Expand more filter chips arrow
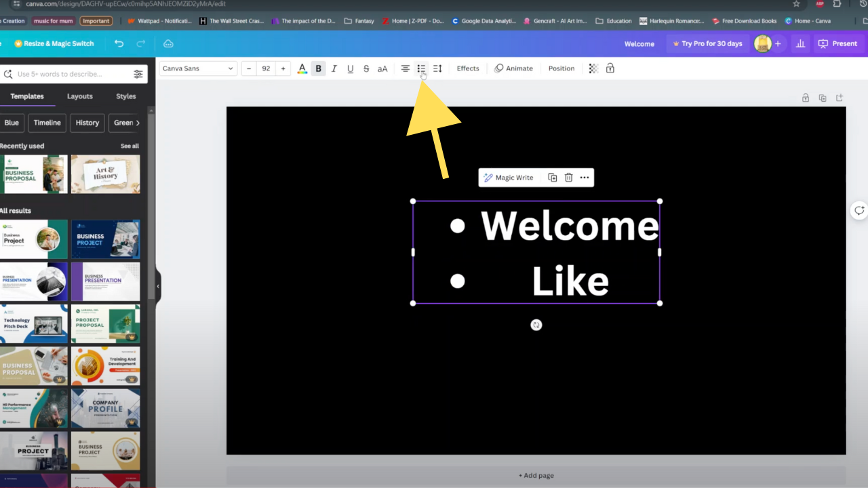This screenshot has width=868, height=488. pos(138,123)
